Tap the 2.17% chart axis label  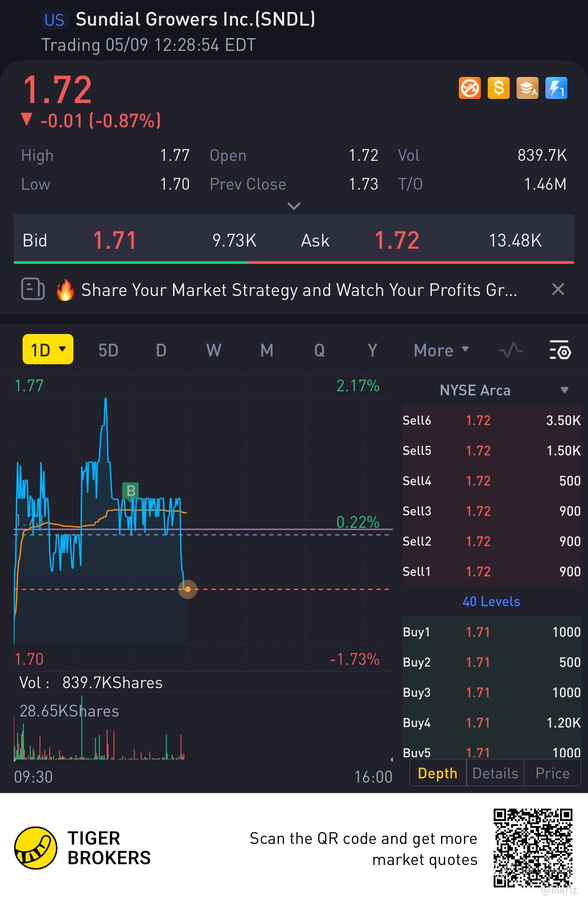(x=358, y=386)
